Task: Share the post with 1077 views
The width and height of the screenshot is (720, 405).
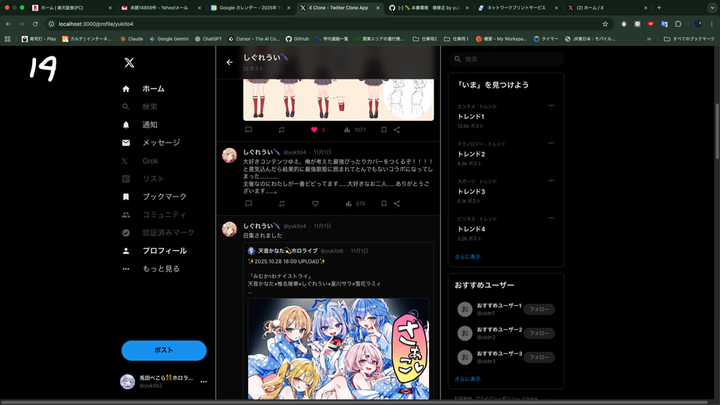Action: coord(397,129)
